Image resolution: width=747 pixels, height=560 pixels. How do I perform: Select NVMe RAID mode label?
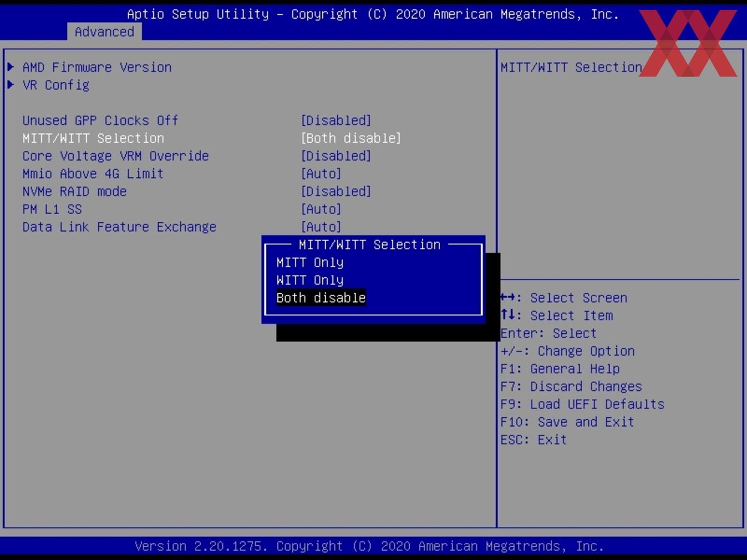click(75, 191)
